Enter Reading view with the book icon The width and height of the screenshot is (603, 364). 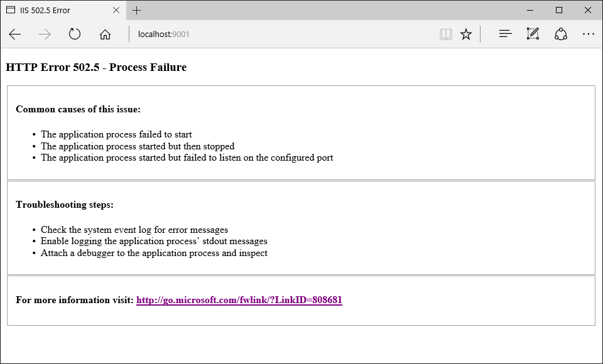445,34
